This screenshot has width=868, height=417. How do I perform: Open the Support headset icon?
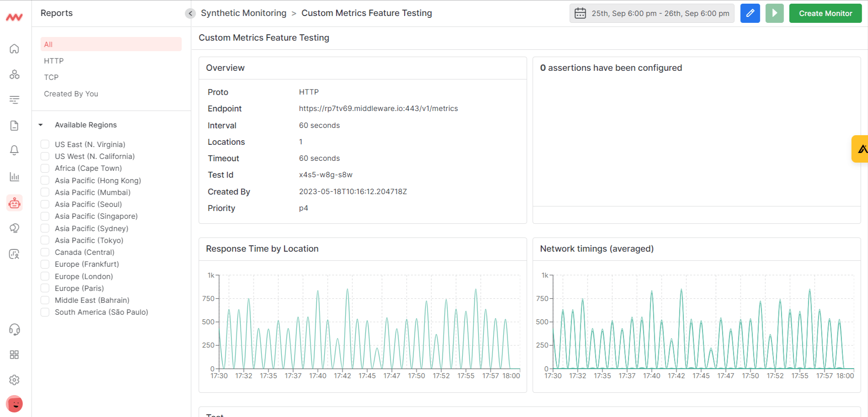pos(14,329)
